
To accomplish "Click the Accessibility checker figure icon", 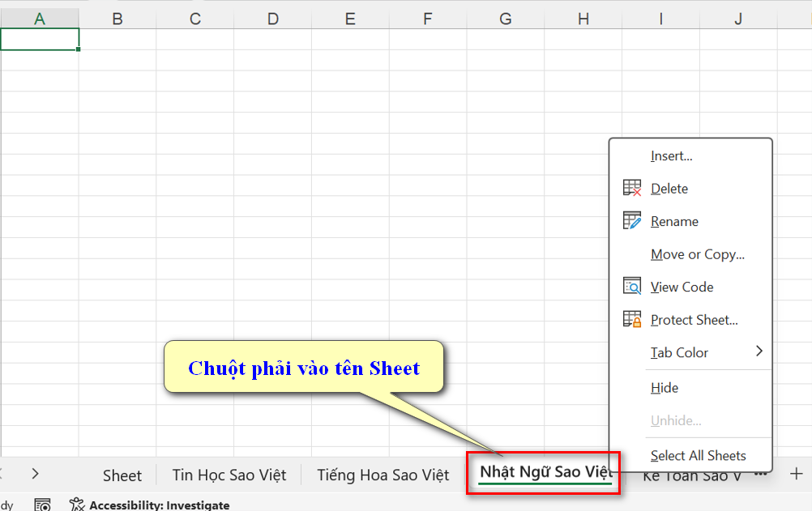I will [76, 504].
